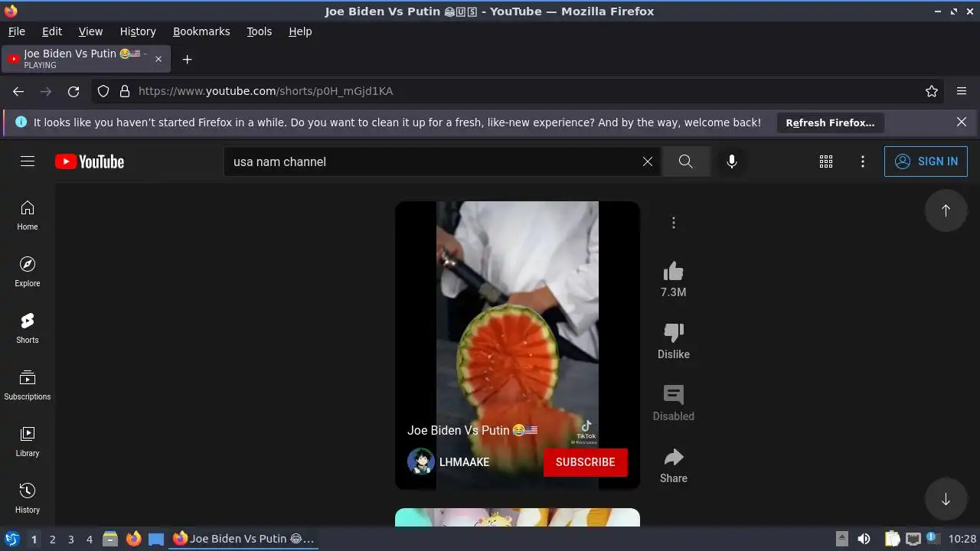980x551 pixels.
Task: Subscribe to LHMAAKE channel
Action: pos(586,462)
